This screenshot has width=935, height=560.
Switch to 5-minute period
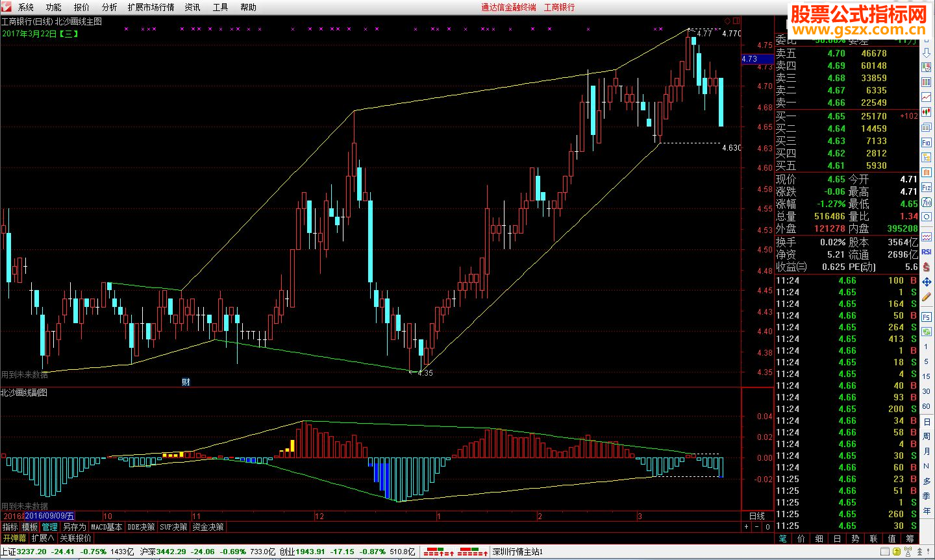point(927,361)
